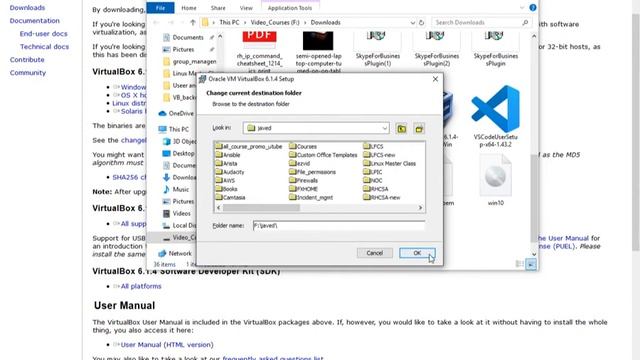Select This PC in Explorer navigation pane
Viewport: 640px width, 360px height.
[x=174, y=129]
